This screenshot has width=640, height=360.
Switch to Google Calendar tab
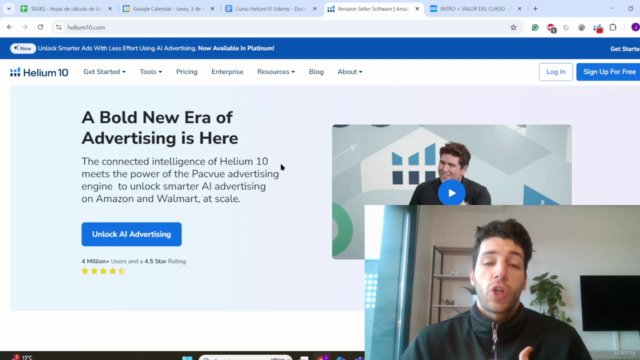click(169, 9)
